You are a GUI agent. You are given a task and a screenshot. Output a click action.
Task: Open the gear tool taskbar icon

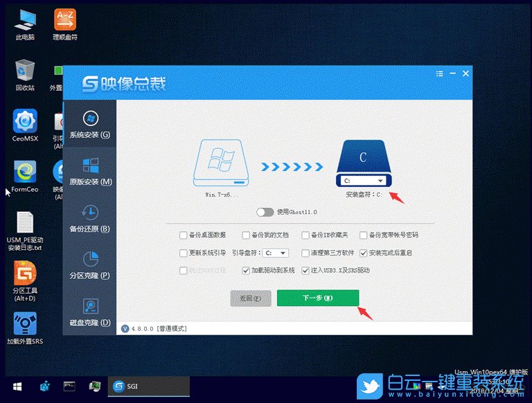coord(45,386)
